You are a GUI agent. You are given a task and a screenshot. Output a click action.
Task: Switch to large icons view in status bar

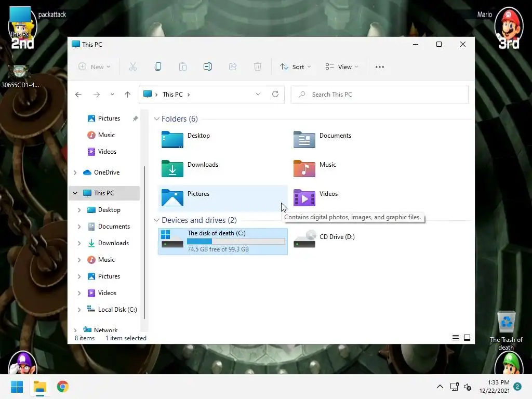[x=467, y=338]
